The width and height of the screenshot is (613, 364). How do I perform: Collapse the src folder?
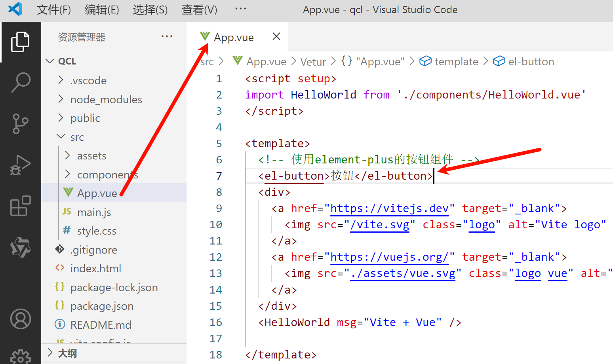point(61,136)
